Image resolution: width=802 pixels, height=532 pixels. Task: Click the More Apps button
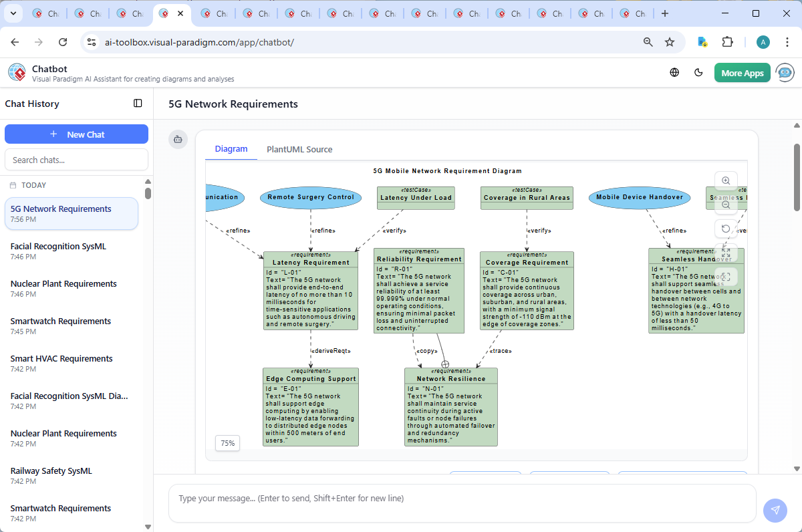pyautogui.click(x=742, y=72)
